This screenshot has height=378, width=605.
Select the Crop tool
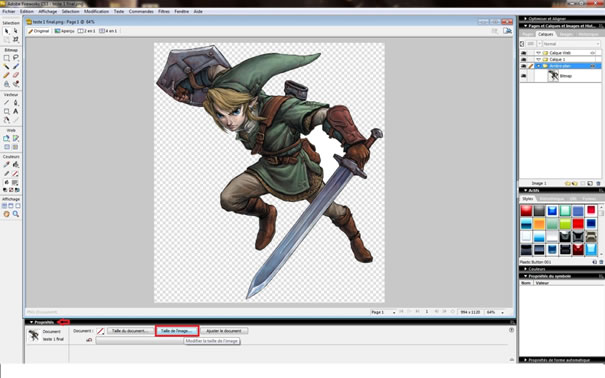15,39
